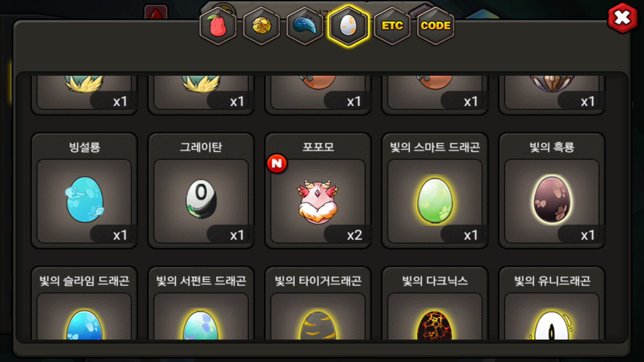Tap the x2 count on 포포모

tap(354, 235)
